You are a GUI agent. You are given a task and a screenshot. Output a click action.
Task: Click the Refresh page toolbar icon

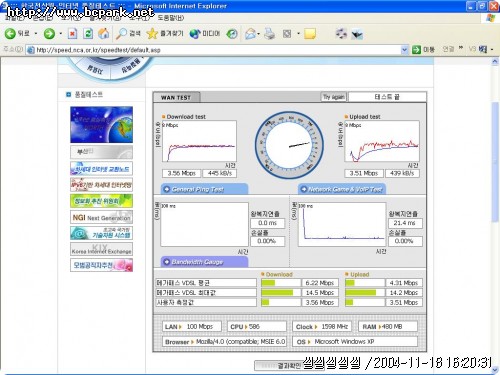pos(88,34)
